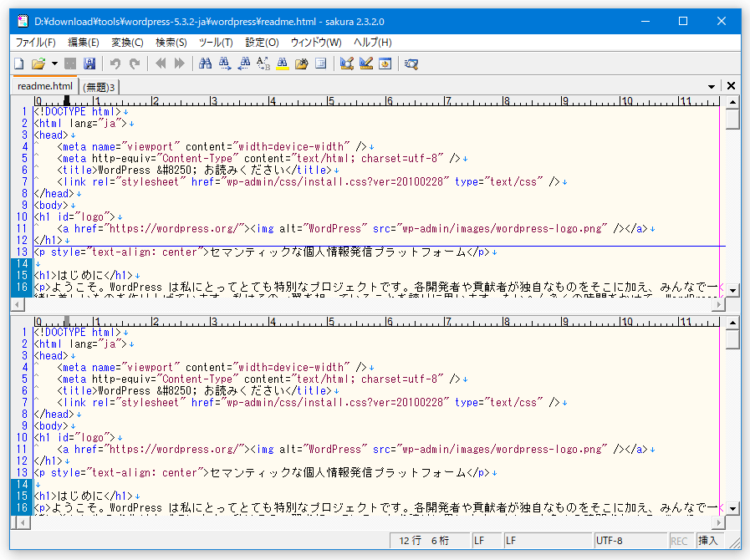Open Replace with A-to-B icon
750x560 pixels.
pyautogui.click(x=263, y=64)
